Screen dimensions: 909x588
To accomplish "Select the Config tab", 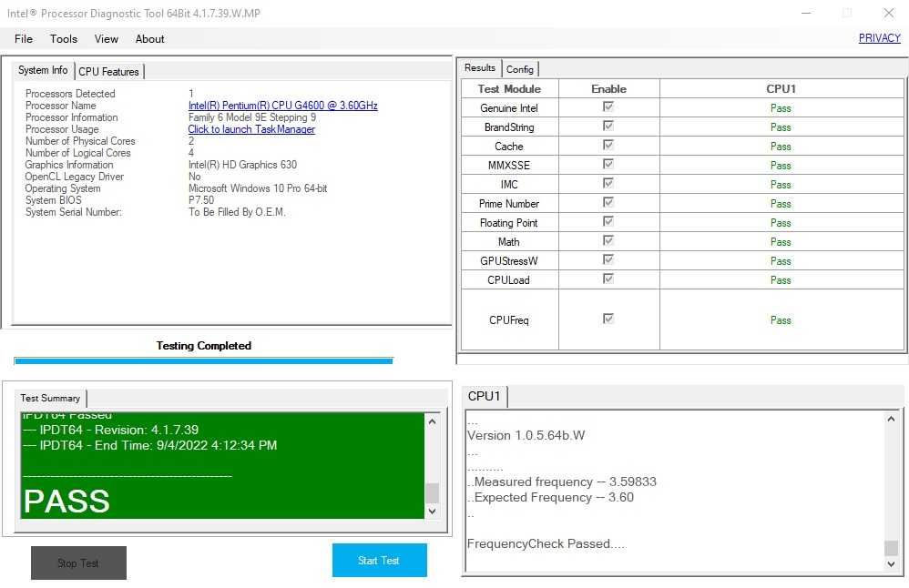I will [x=519, y=69].
